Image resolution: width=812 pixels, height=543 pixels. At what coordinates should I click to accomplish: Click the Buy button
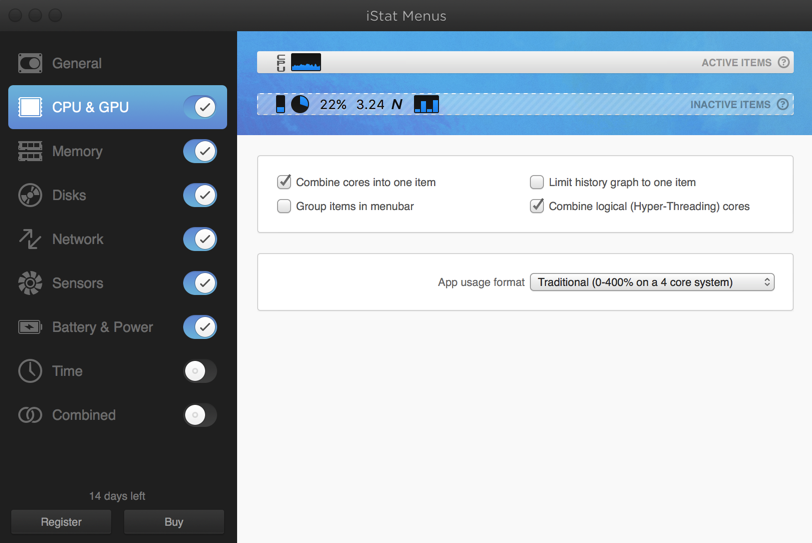[174, 522]
